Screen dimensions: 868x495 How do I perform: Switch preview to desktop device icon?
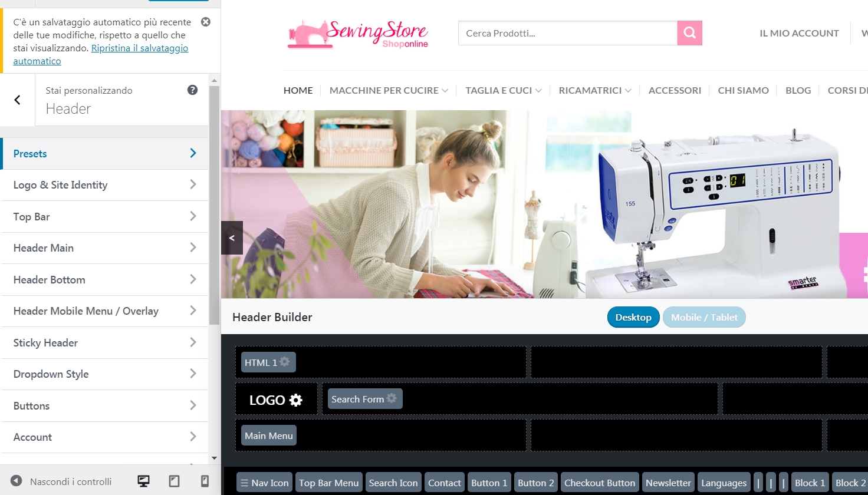[143, 481]
